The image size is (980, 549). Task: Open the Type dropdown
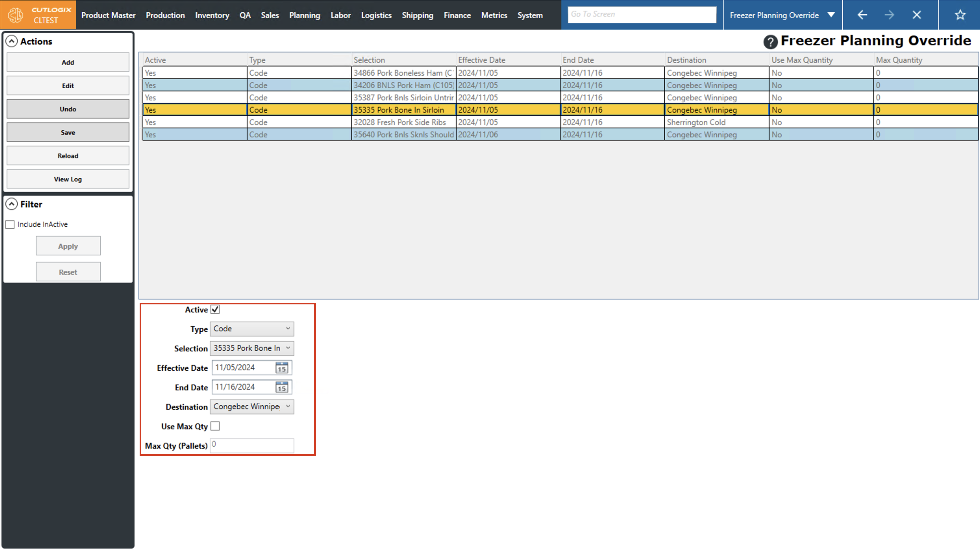click(251, 328)
